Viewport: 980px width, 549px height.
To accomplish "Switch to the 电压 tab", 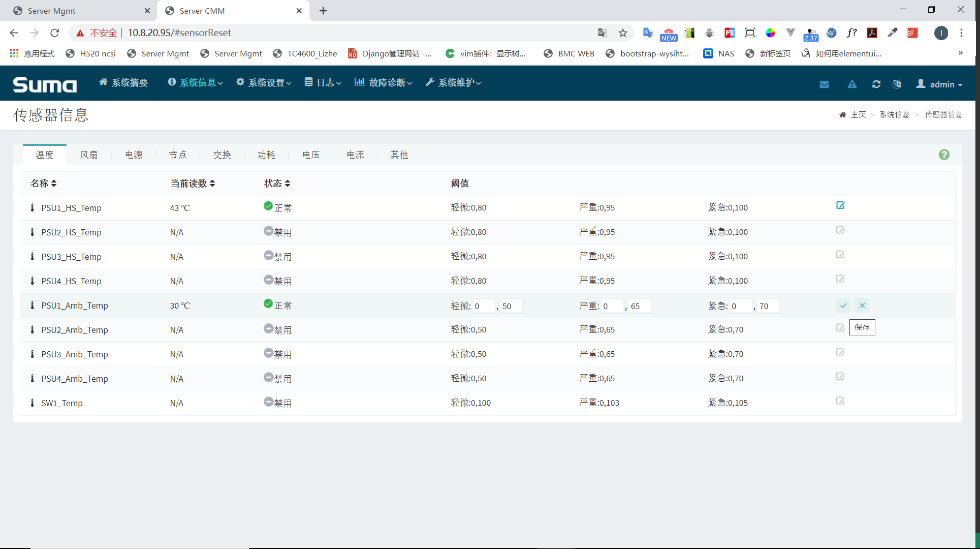I will [x=311, y=155].
